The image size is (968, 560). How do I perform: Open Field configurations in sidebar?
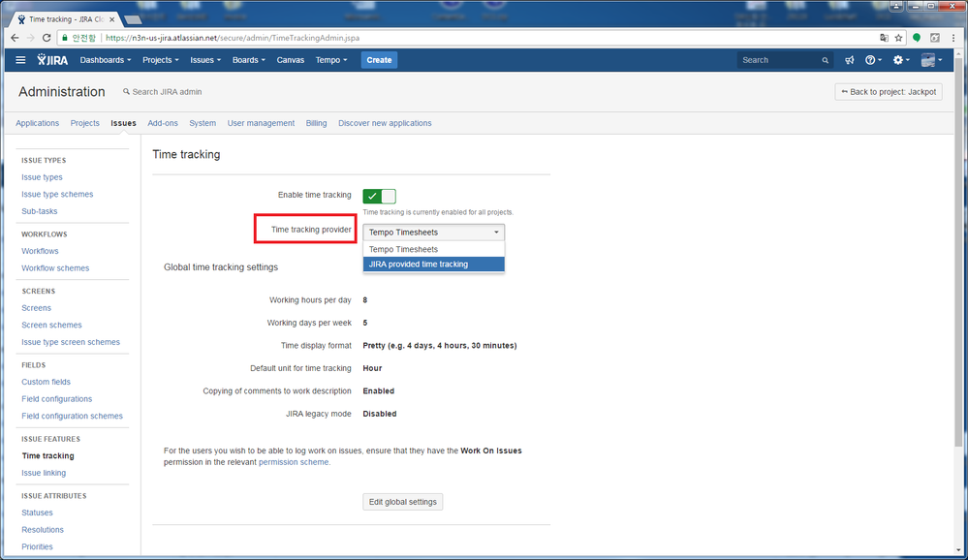click(x=57, y=399)
